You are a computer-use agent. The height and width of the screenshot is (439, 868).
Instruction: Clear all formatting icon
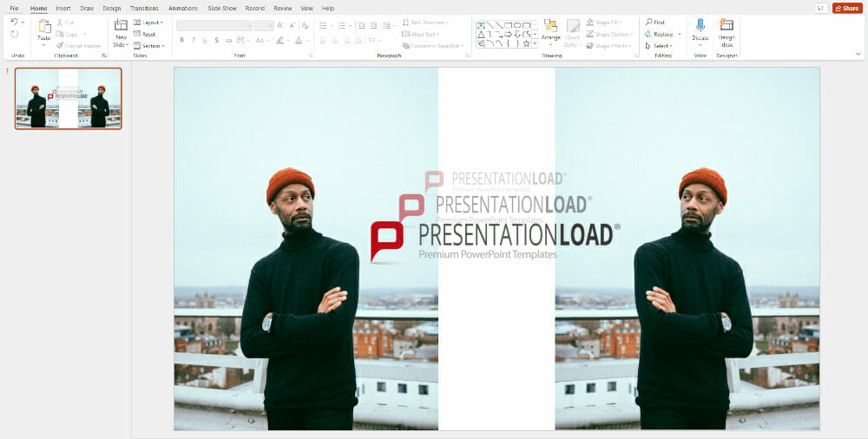tap(305, 25)
